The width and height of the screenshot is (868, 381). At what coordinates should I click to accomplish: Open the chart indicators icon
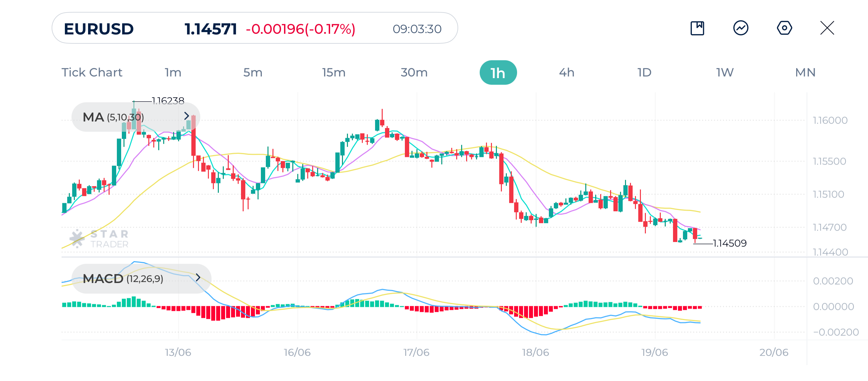(x=741, y=28)
